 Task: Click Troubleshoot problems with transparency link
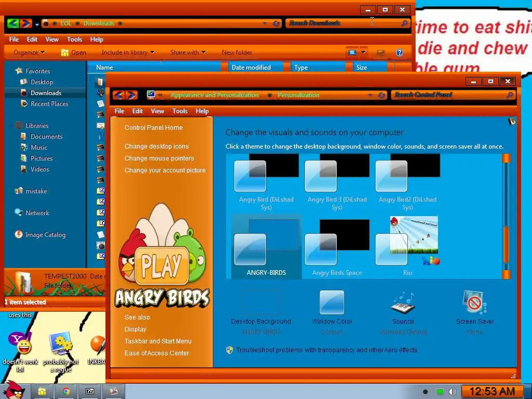(x=326, y=350)
